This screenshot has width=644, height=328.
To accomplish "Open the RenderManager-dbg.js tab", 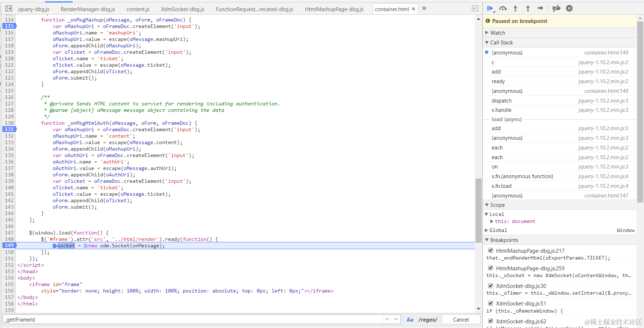I will click(88, 9).
